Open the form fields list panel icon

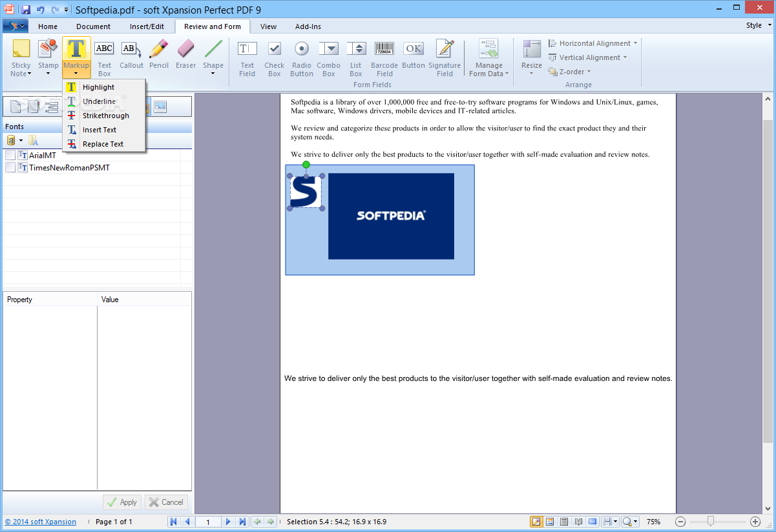pos(52,107)
